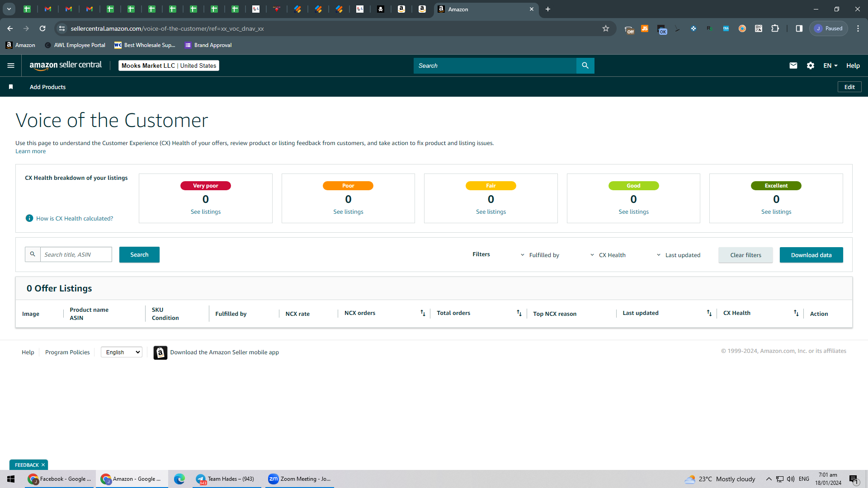This screenshot has width=868, height=488.
Task: Click the Download data button
Action: [811, 255]
